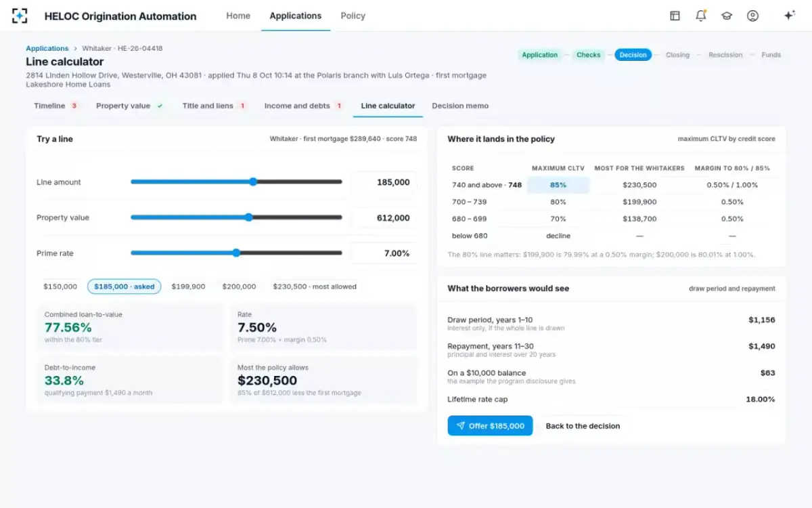Screen dimensions: 812x508
Task: Select the Applications menu item
Action: point(296,16)
